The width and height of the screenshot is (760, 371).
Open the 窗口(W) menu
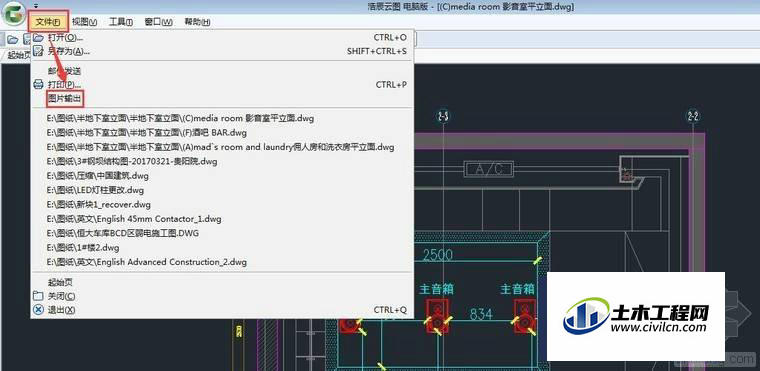click(158, 22)
